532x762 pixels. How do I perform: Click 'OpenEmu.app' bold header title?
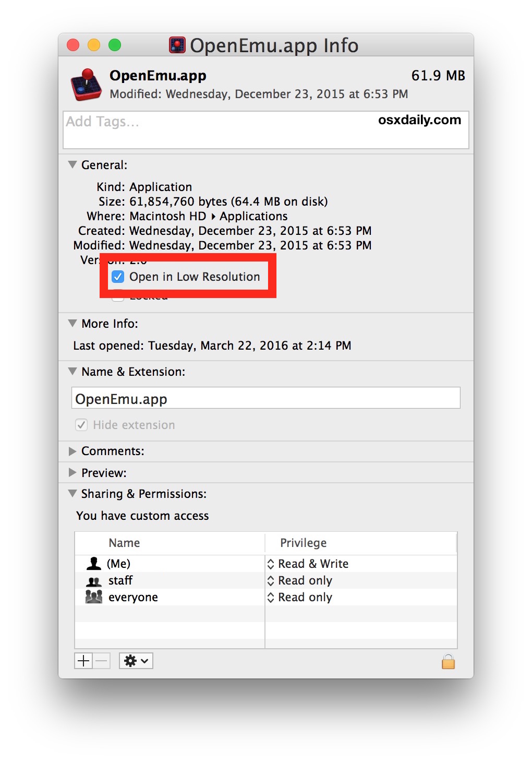(158, 76)
